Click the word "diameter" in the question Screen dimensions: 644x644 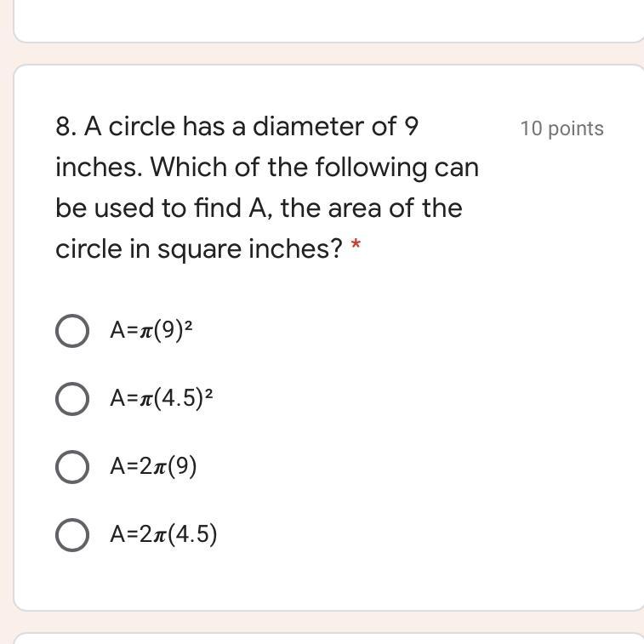click(308, 127)
